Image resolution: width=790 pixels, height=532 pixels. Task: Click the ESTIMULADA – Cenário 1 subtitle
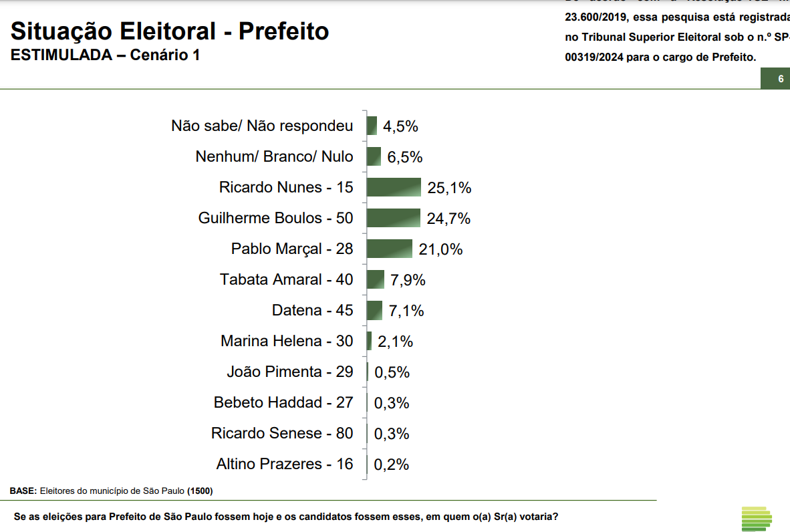[106, 55]
